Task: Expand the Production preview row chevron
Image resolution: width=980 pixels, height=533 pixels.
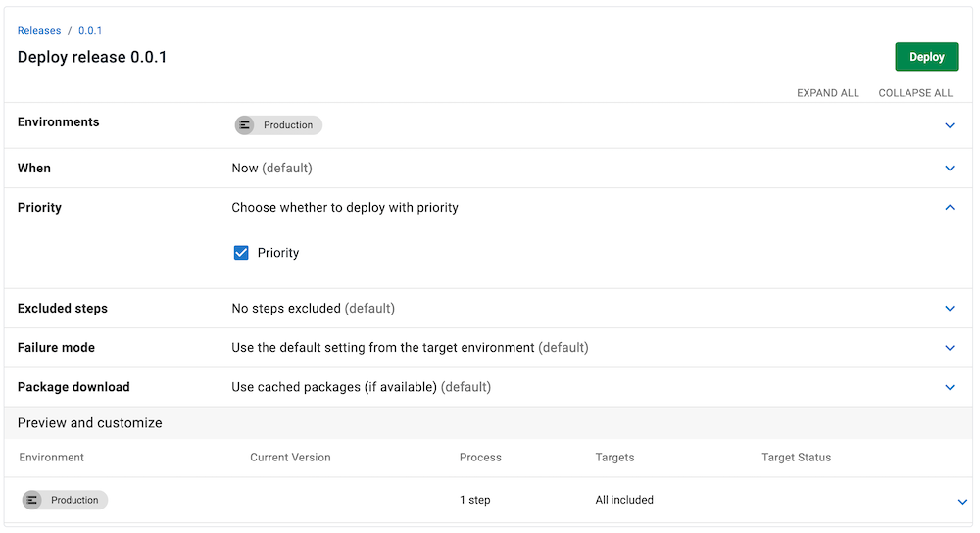Action: pos(962,501)
